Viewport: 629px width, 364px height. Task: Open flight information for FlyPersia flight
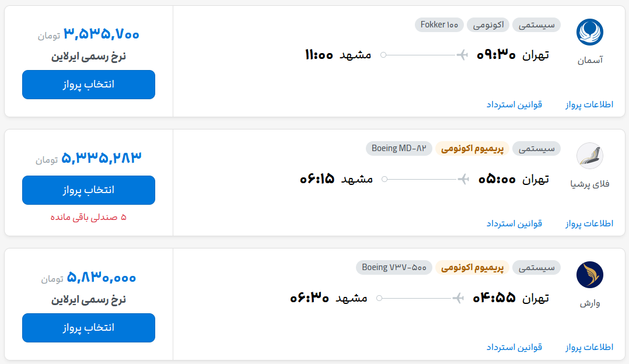(x=589, y=223)
